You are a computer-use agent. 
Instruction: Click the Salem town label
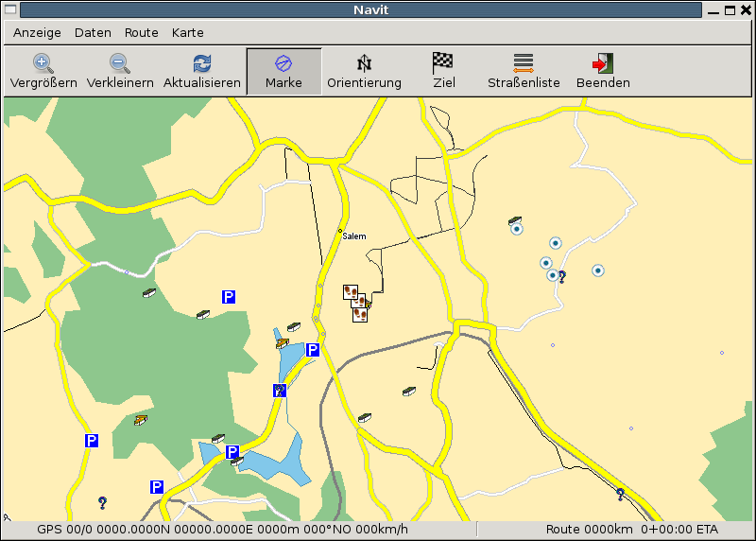[x=354, y=236]
